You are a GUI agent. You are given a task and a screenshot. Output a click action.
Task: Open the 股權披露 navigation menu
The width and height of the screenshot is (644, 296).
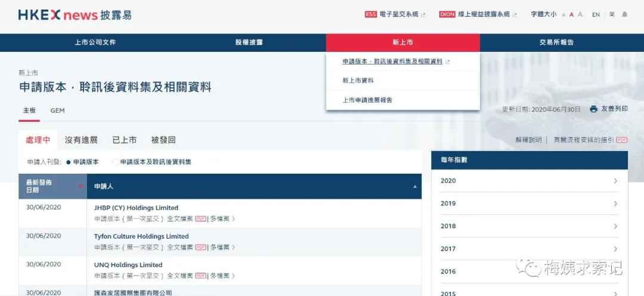click(249, 42)
